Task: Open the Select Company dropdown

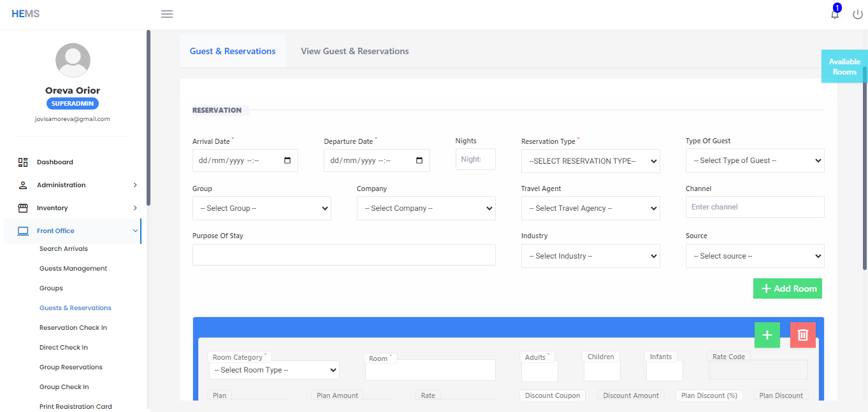Action: coord(426,208)
